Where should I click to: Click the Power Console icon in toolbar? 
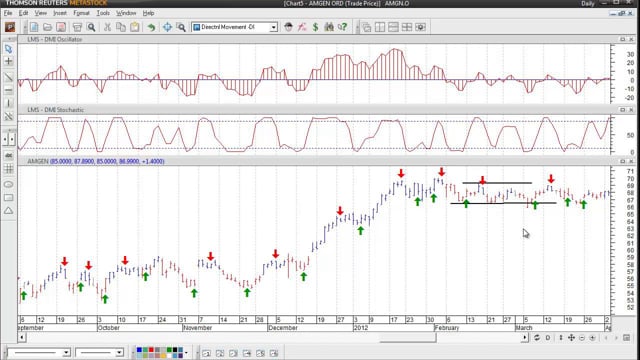[x=10, y=27]
